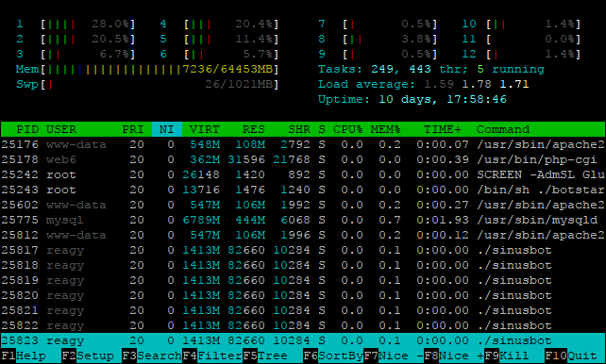This screenshot has height=364, width=606.
Task: Click the 0:01.93 TIME+ value
Action: pos(443,220)
